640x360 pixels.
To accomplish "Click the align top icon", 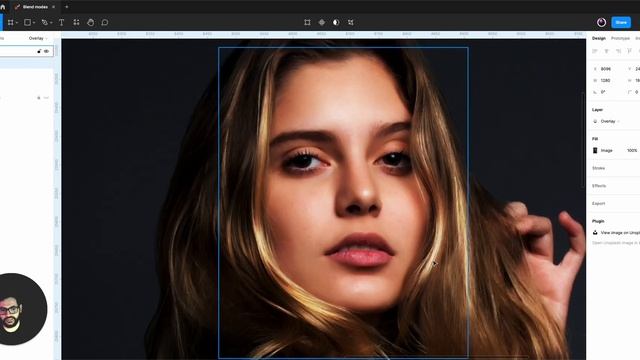I will pyautogui.click(x=630, y=51).
